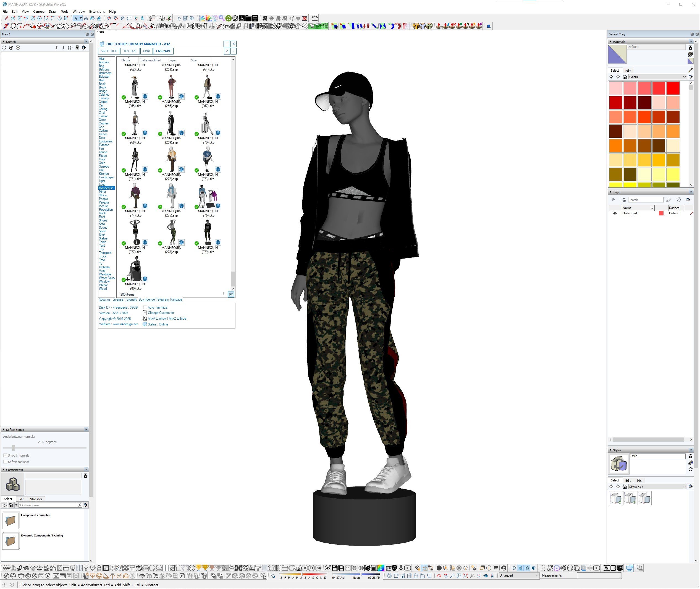Pick the bright red color swatch

tap(673, 88)
